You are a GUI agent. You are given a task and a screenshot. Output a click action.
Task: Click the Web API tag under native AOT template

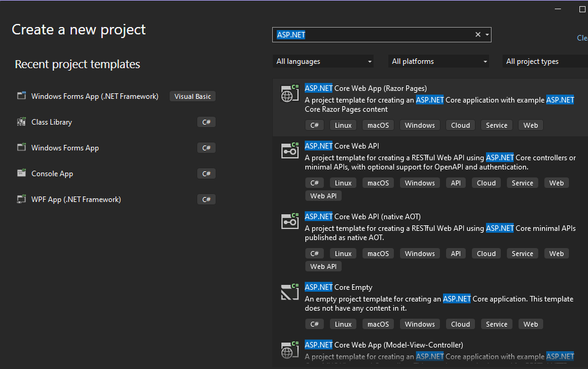click(x=323, y=266)
